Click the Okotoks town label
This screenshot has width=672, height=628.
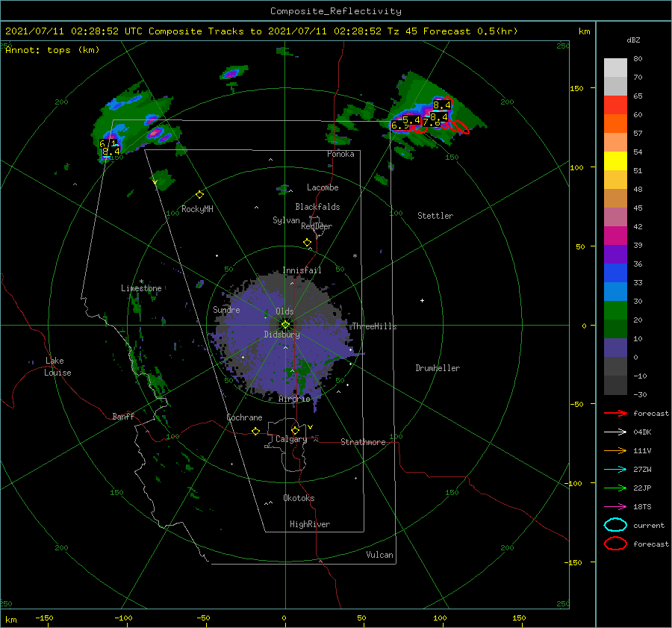click(x=299, y=498)
